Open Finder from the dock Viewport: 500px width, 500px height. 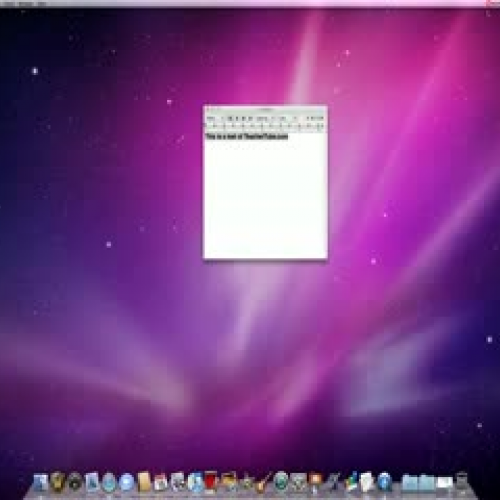click(40, 482)
